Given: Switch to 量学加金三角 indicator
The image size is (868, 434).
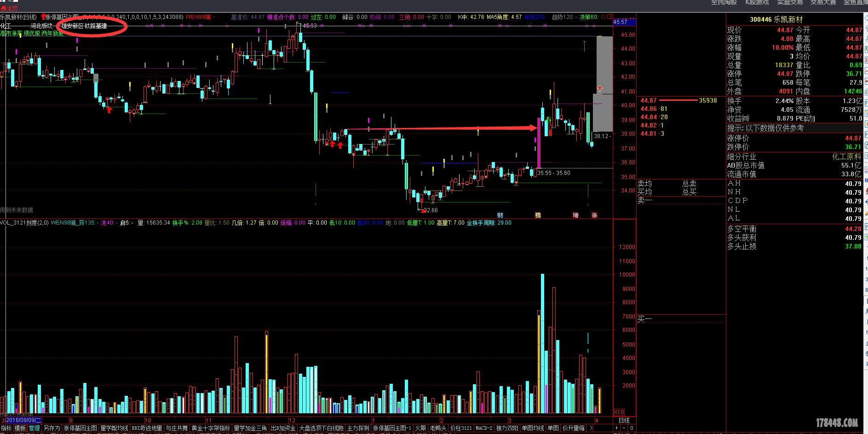Looking at the screenshot, I should tap(250, 428).
